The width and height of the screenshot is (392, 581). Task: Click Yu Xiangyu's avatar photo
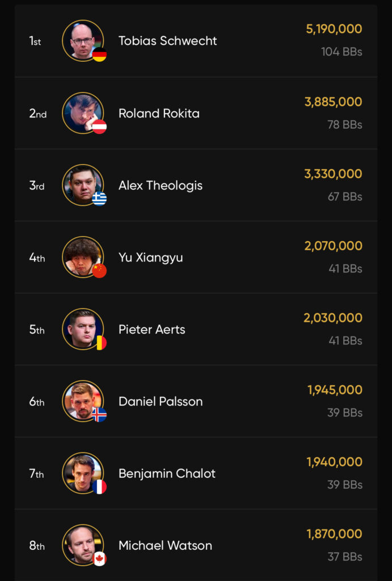point(82,256)
